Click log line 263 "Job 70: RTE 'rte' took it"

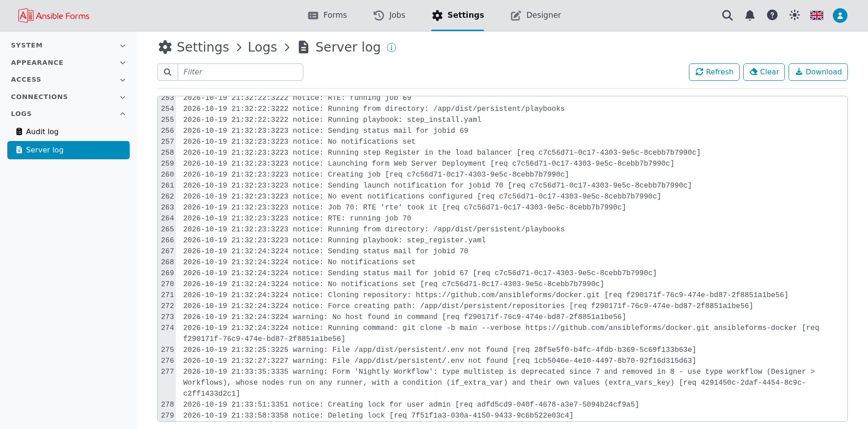tap(404, 207)
